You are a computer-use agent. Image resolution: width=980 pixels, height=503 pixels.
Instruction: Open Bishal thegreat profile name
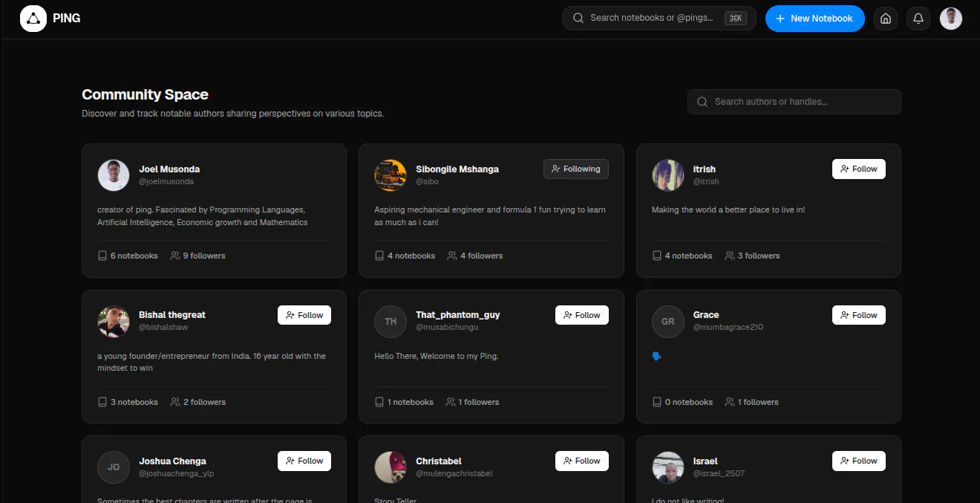[x=172, y=315]
